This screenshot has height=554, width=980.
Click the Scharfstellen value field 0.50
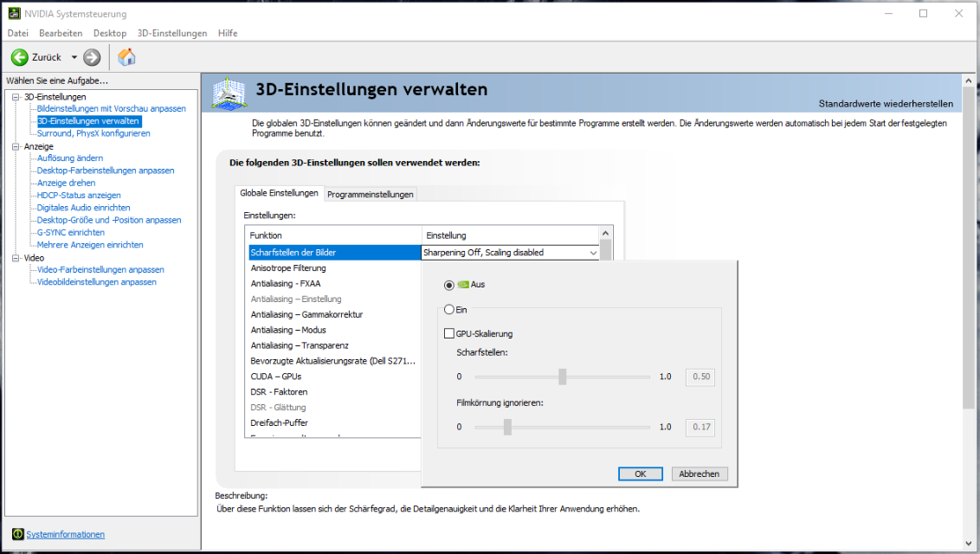[700, 377]
